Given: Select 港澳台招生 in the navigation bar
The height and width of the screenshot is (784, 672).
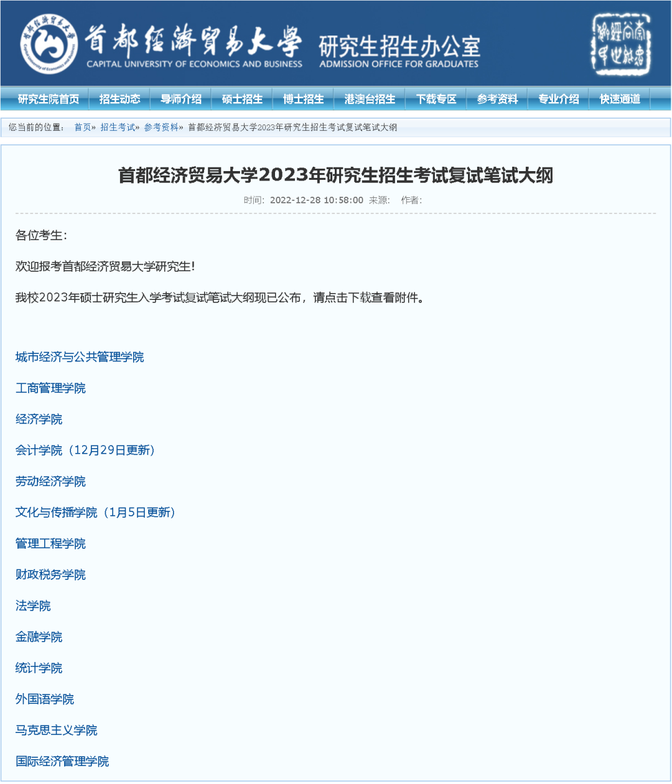Looking at the screenshot, I should (x=370, y=99).
